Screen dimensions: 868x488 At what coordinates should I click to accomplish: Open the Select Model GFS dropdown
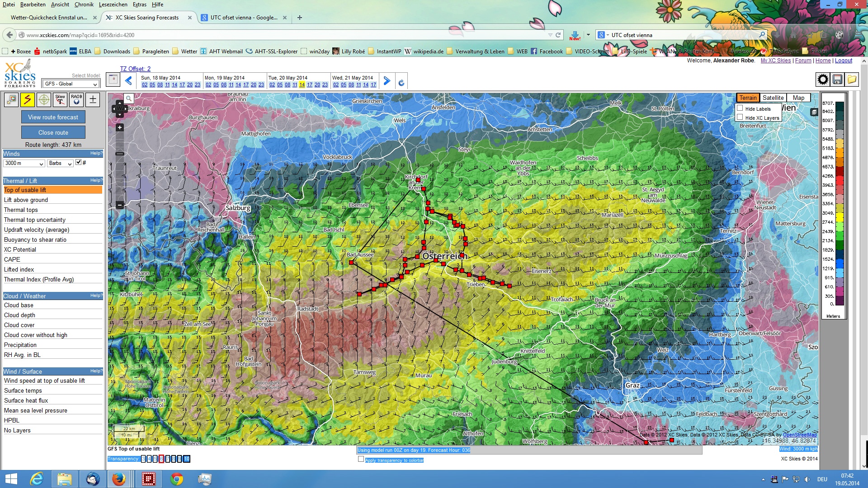click(x=71, y=84)
